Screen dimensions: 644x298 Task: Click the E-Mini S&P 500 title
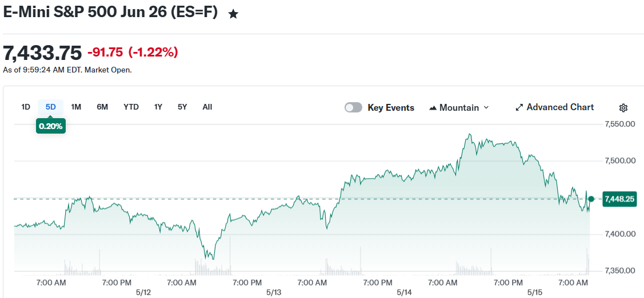click(110, 12)
